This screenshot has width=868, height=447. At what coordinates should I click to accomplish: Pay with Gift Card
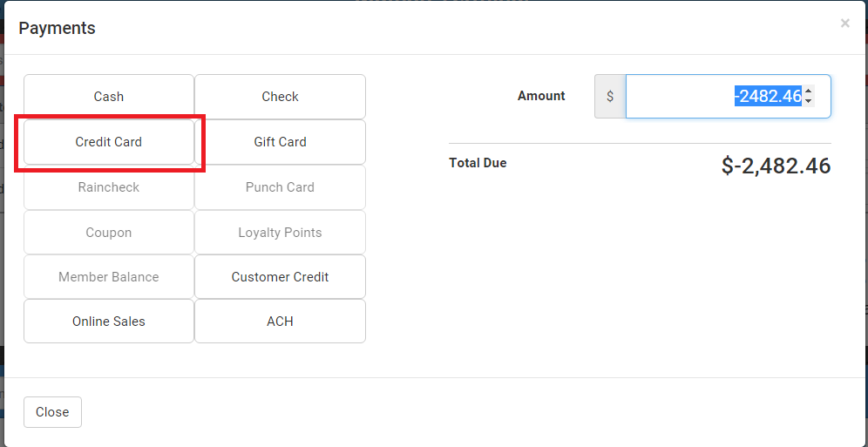280,142
